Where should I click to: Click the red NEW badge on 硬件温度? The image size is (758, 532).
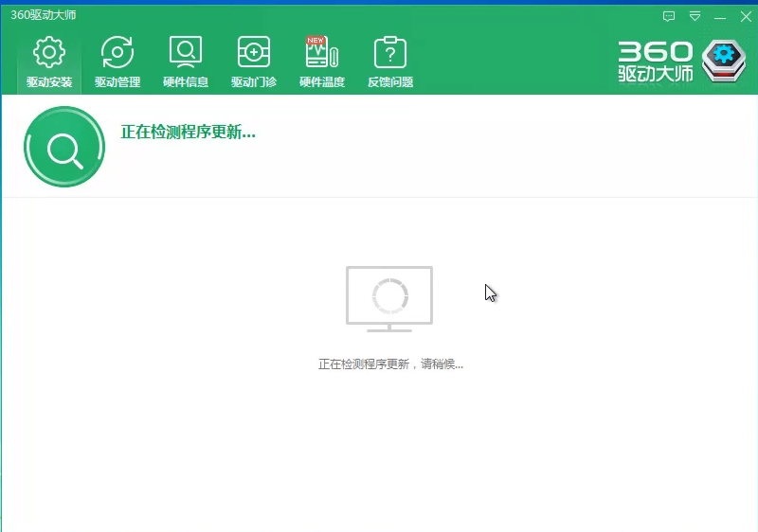(x=316, y=41)
